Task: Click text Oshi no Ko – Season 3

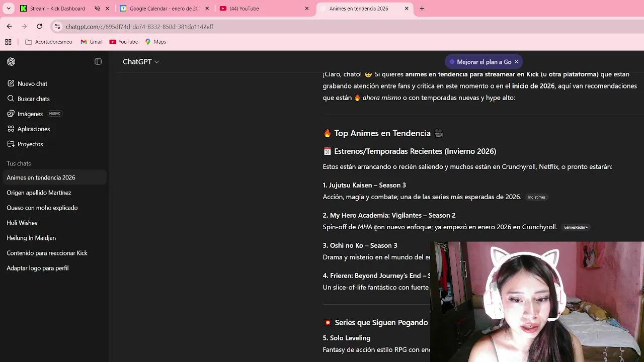Action: click(363, 245)
